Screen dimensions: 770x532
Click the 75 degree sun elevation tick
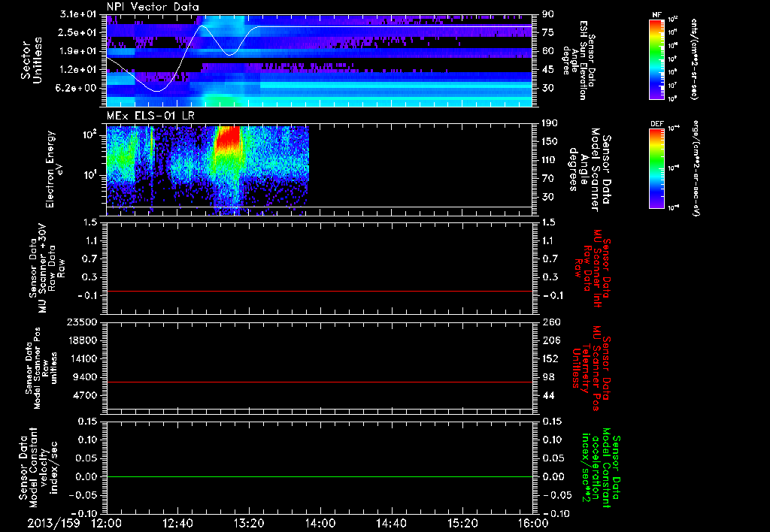pos(547,32)
